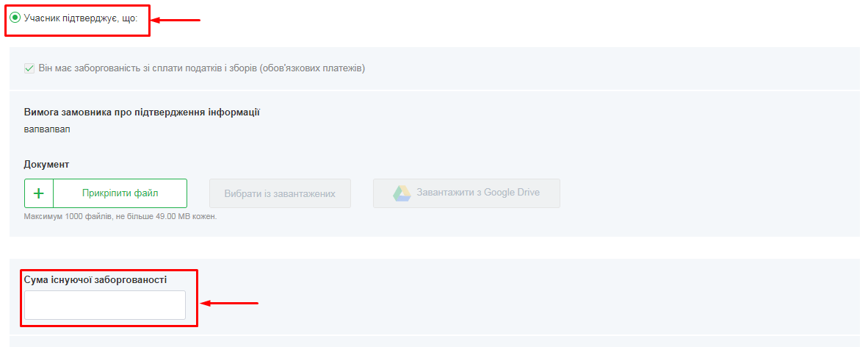Click the green checkmark inside the checkbox
868x347 pixels.
(x=29, y=68)
